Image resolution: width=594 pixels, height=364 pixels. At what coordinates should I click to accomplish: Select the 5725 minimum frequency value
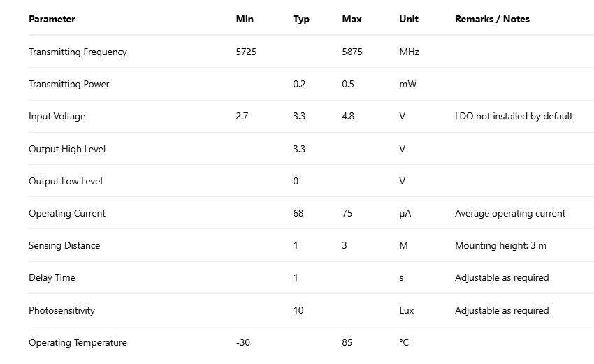click(246, 52)
